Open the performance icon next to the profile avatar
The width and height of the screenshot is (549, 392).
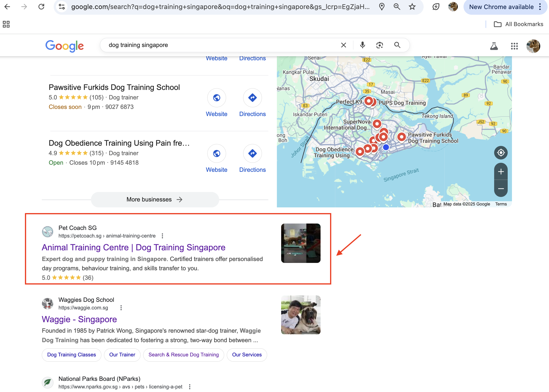point(436,7)
